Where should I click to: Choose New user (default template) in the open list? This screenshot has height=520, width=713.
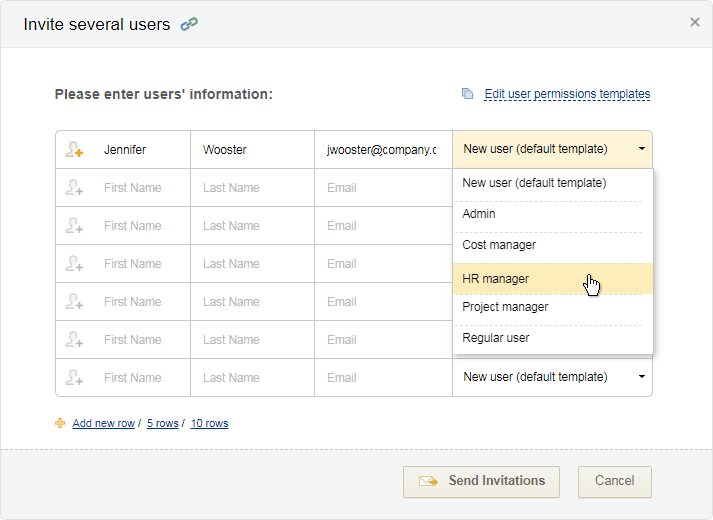pyautogui.click(x=552, y=183)
